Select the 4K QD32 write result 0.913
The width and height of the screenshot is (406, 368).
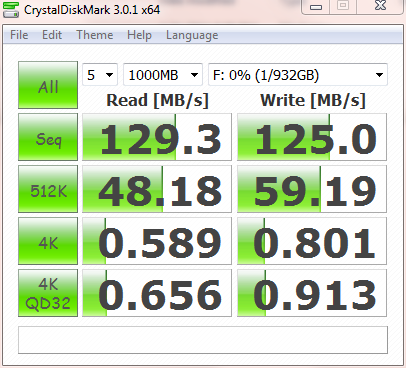pyautogui.click(x=312, y=293)
